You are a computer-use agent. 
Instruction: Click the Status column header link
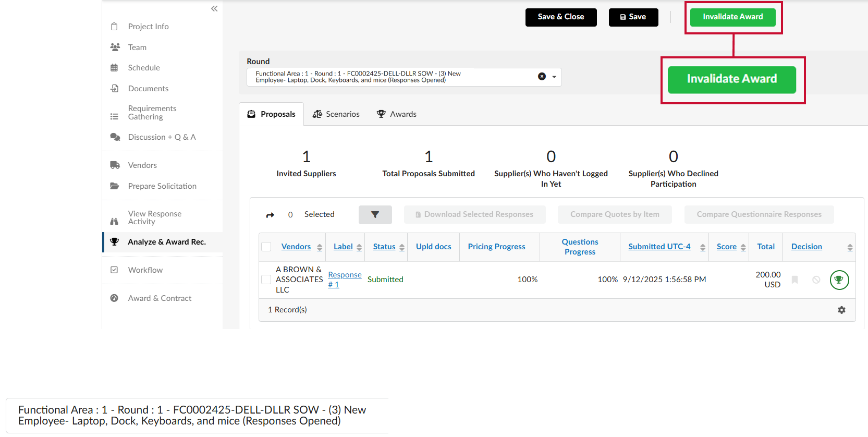(384, 247)
